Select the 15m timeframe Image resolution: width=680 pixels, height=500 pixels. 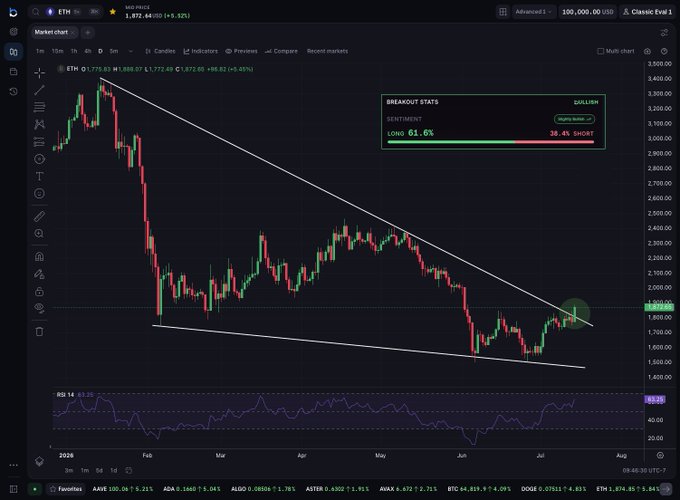click(57, 51)
